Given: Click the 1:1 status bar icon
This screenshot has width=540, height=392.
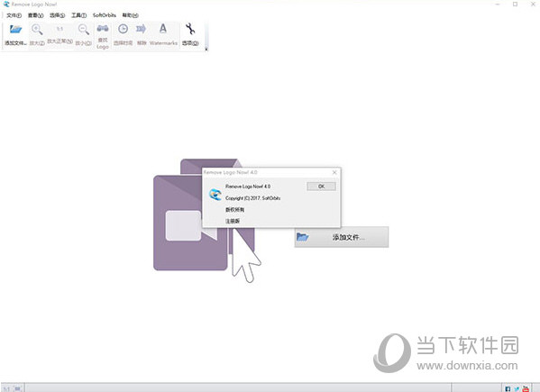Looking at the screenshot, I should tap(6, 389).
